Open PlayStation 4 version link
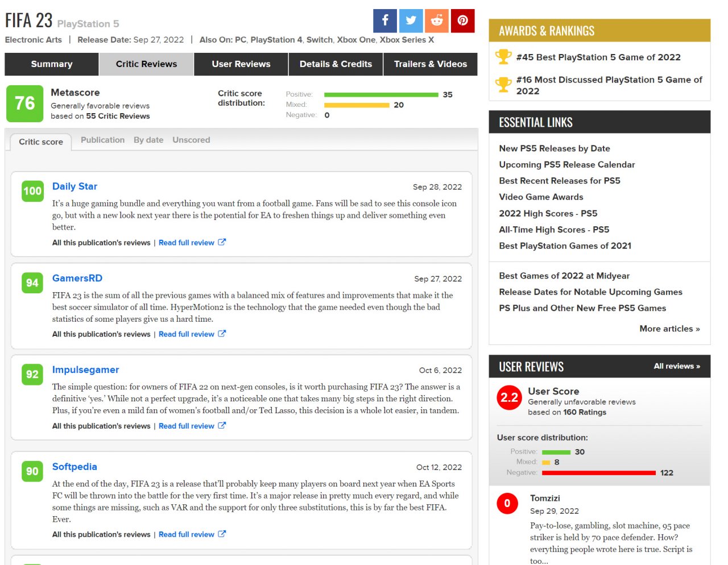 tap(276, 40)
